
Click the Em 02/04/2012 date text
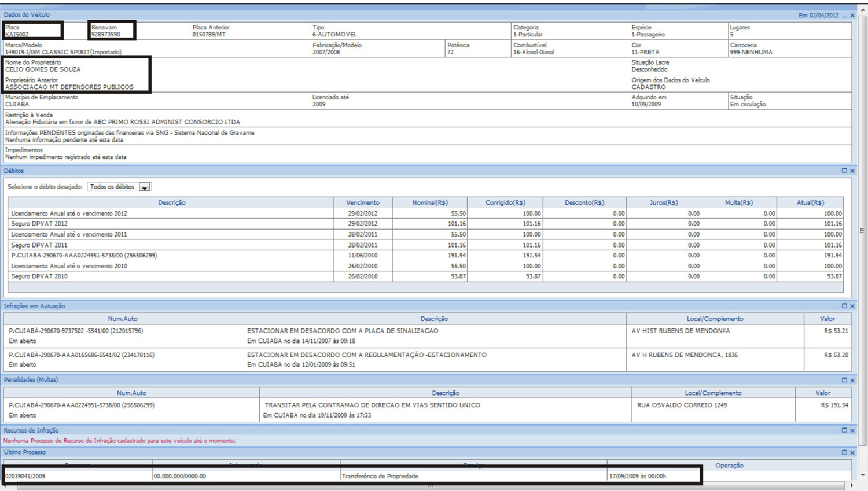tap(818, 16)
